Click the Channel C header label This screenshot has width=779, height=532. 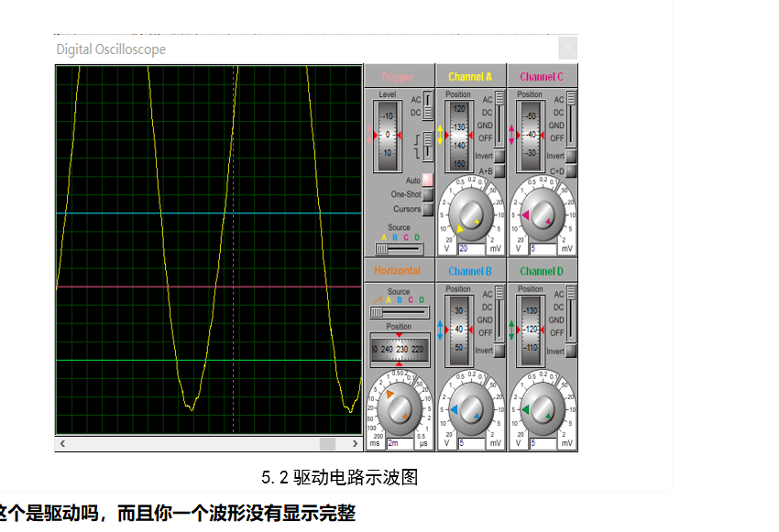click(542, 77)
